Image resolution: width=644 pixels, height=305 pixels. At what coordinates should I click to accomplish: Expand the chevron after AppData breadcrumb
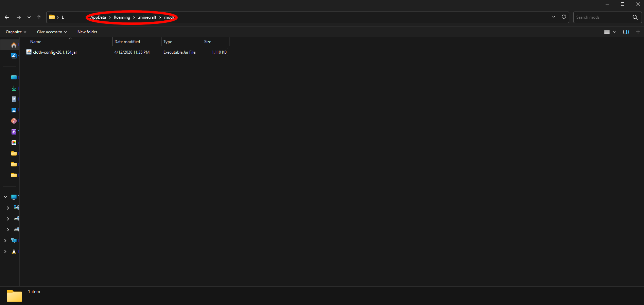[x=110, y=17]
